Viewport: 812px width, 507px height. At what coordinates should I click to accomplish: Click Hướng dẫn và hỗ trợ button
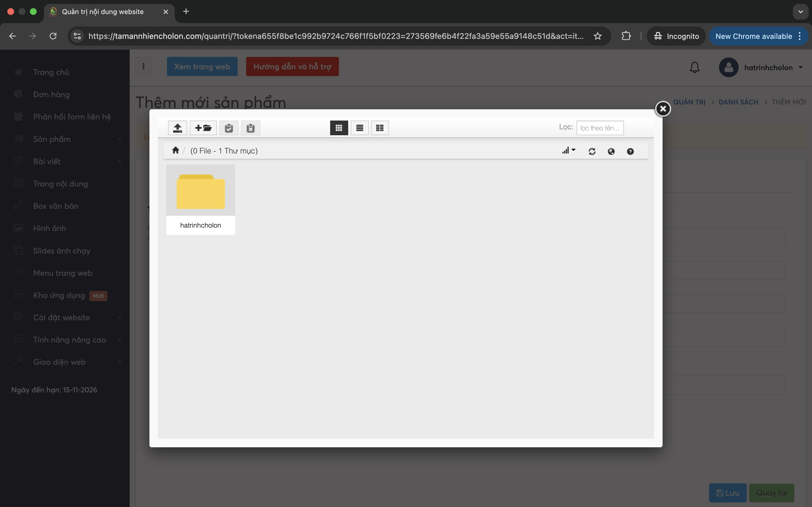pyautogui.click(x=292, y=66)
